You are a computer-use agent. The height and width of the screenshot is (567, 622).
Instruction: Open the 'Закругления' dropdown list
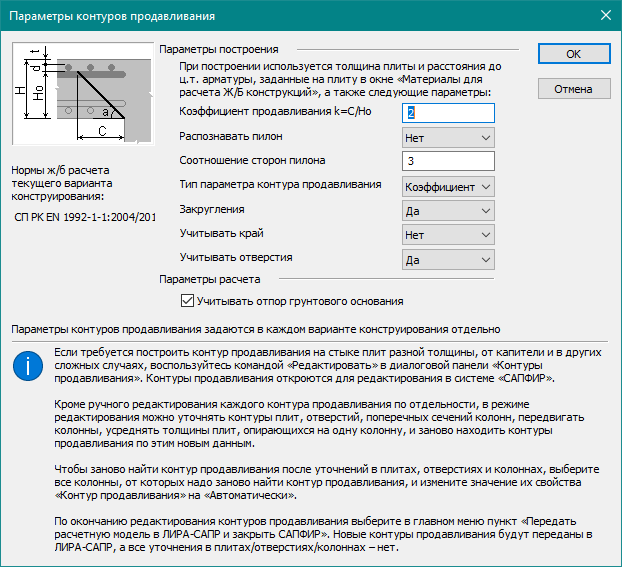[x=448, y=211]
